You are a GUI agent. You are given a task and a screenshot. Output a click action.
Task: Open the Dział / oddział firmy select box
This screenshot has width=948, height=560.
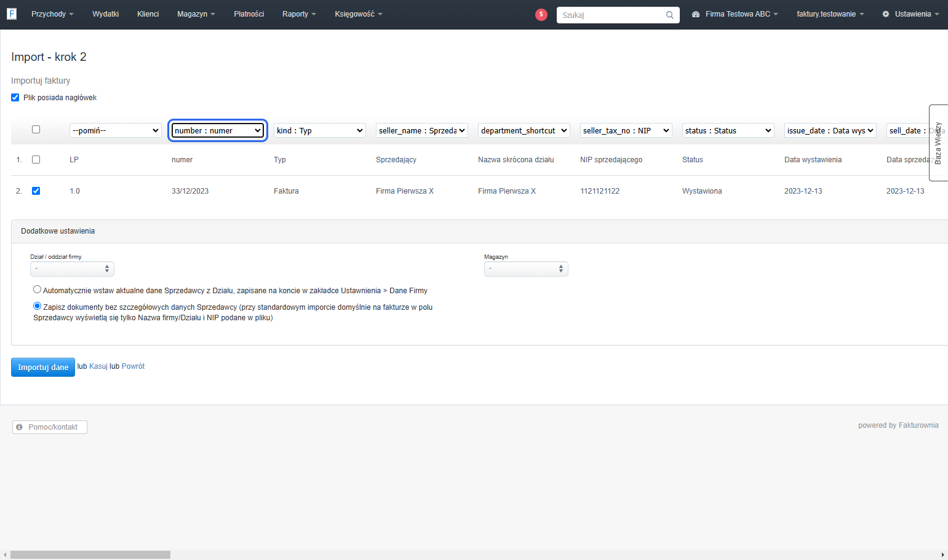pyautogui.click(x=72, y=269)
